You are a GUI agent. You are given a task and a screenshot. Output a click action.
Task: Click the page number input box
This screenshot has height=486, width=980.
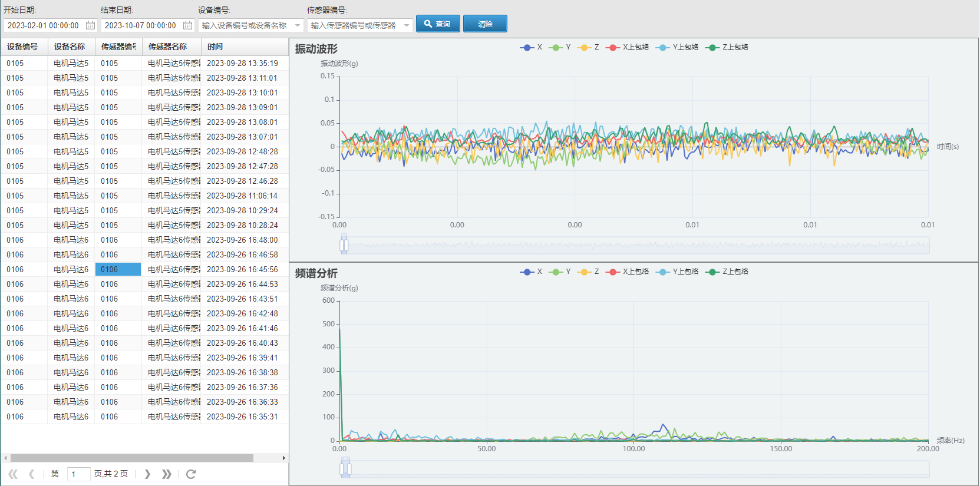tap(78, 474)
